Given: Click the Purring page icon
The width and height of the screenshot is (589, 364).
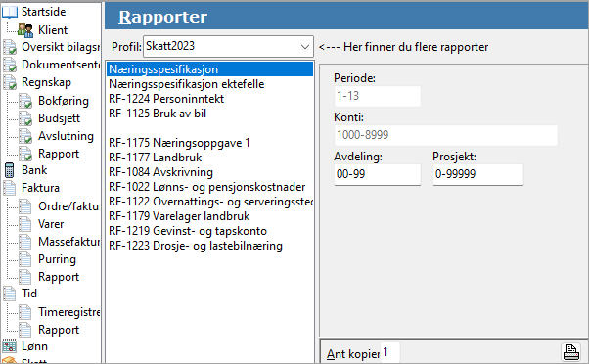Looking at the screenshot, I should pyautogui.click(x=25, y=259).
